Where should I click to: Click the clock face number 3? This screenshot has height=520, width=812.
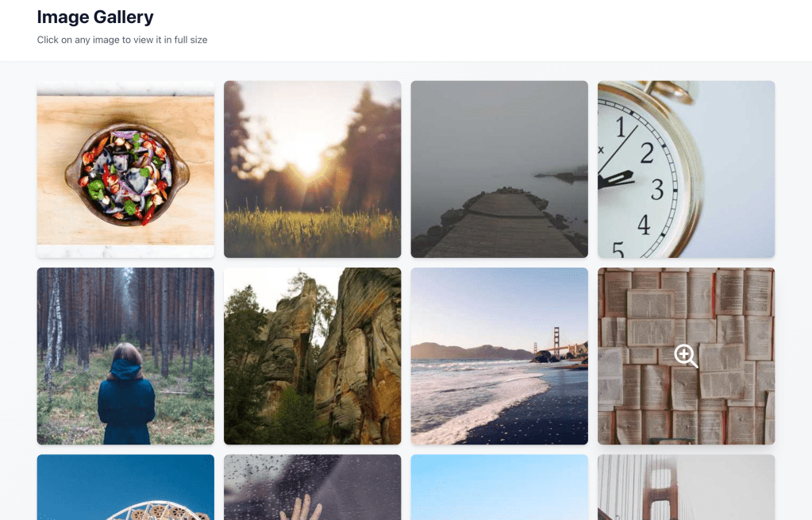point(657,190)
